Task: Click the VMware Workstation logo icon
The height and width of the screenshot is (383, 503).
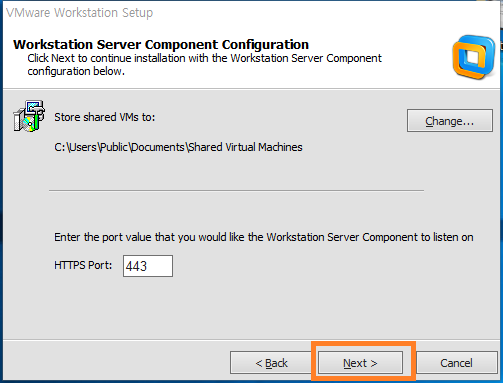Action: tap(474, 57)
